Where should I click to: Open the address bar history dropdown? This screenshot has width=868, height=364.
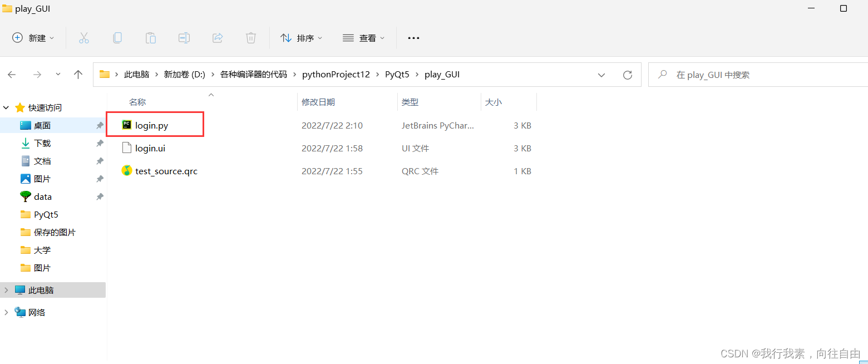[x=601, y=74]
